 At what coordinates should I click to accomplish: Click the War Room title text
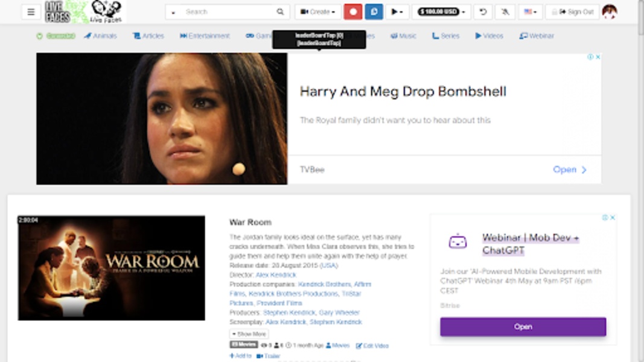click(250, 223)
